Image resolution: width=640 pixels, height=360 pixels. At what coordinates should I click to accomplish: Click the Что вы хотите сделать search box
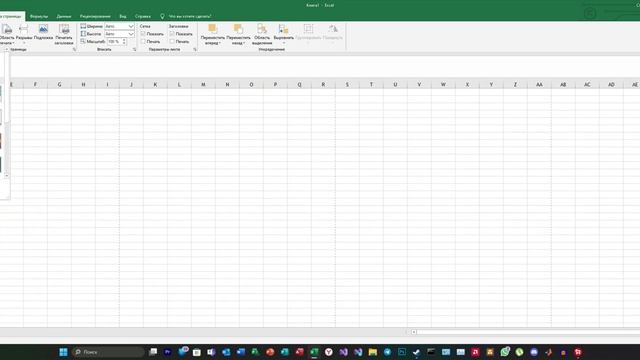click(190, 16)
